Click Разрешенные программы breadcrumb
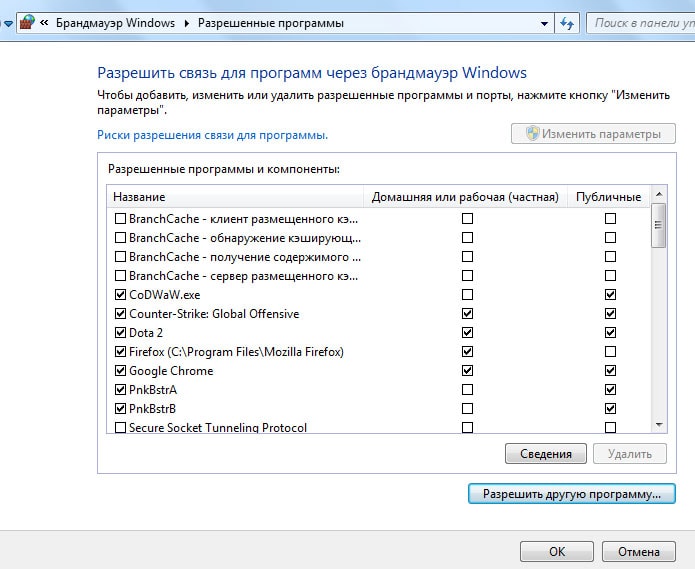The height and width of the screenshot is (569, 695). tap(271, 23)
